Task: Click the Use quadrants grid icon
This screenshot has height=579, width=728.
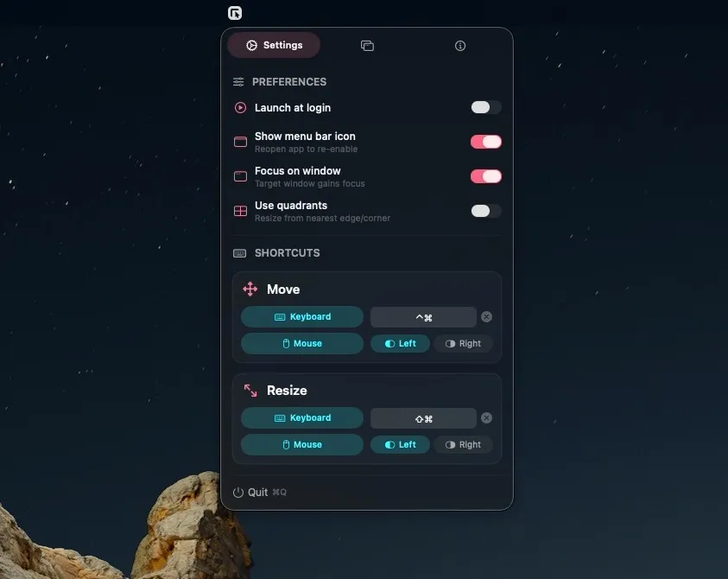Action: tap(240, 211)
